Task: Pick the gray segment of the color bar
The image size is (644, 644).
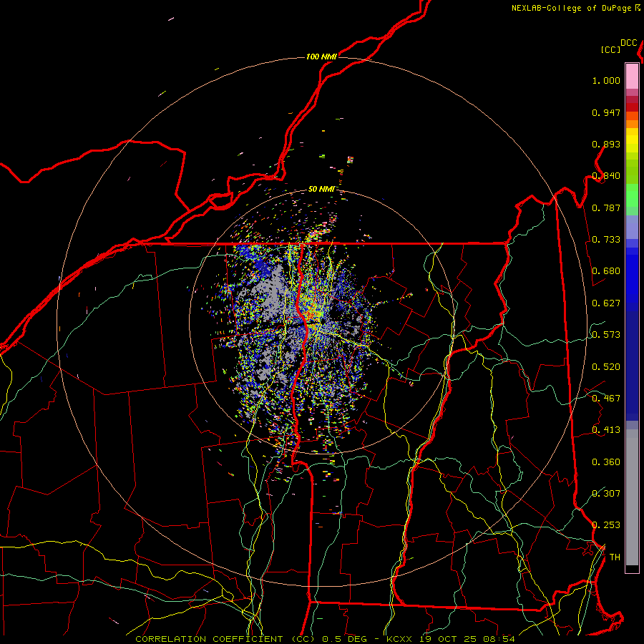Action: coord(632,497)
